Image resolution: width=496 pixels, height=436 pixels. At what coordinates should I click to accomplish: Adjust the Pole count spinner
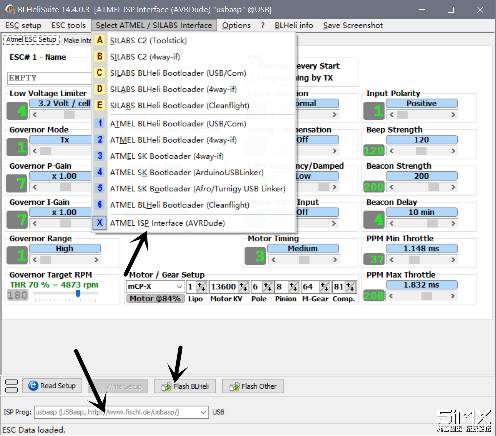268,287
